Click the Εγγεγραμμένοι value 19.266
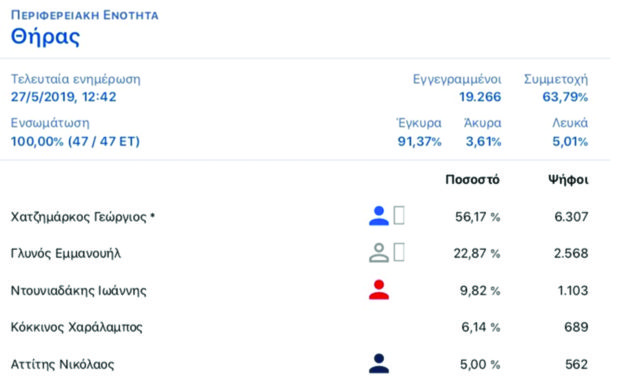Image resolution: width=620 pixels, height=385 pixels. pyautogui.click(x=480, y=97)
